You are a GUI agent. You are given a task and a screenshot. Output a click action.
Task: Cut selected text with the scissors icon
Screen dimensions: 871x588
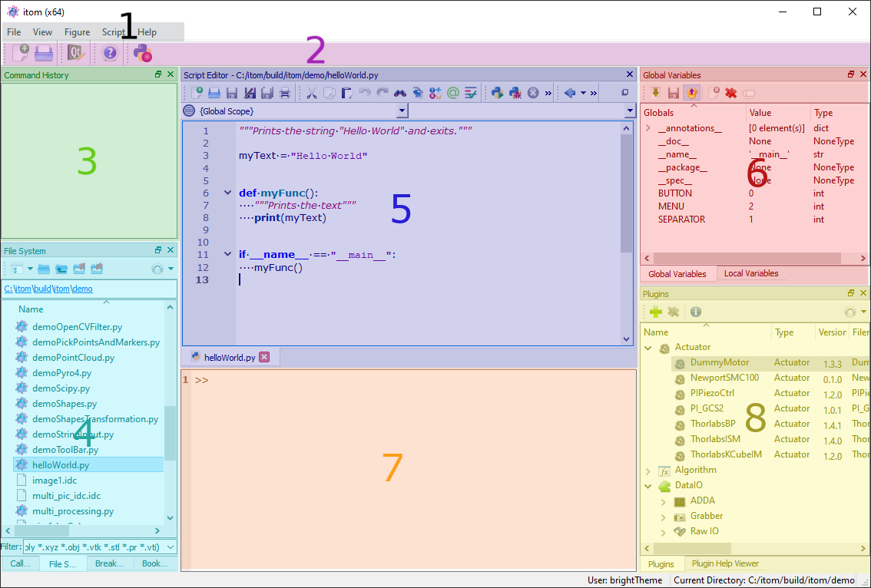click(312, 93)
